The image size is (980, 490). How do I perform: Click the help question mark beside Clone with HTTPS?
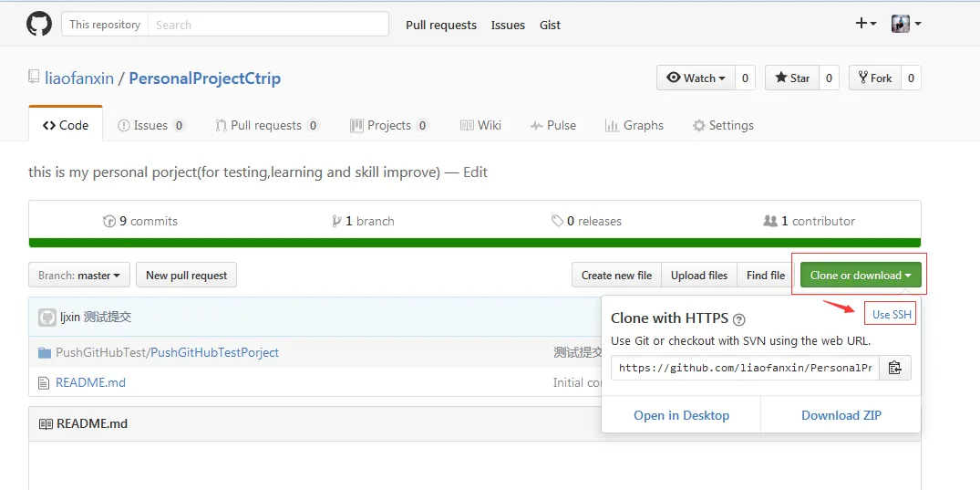738,319
